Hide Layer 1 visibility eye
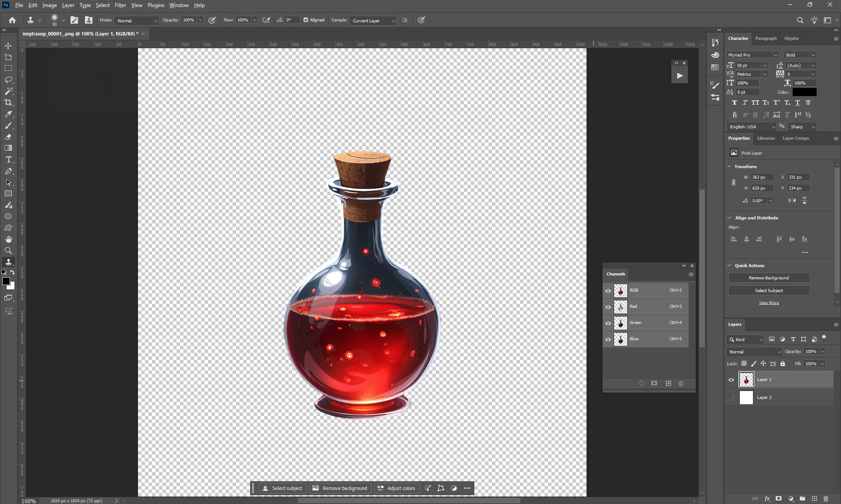The width and height of the screenshot is (841, 504). (731, 380)
